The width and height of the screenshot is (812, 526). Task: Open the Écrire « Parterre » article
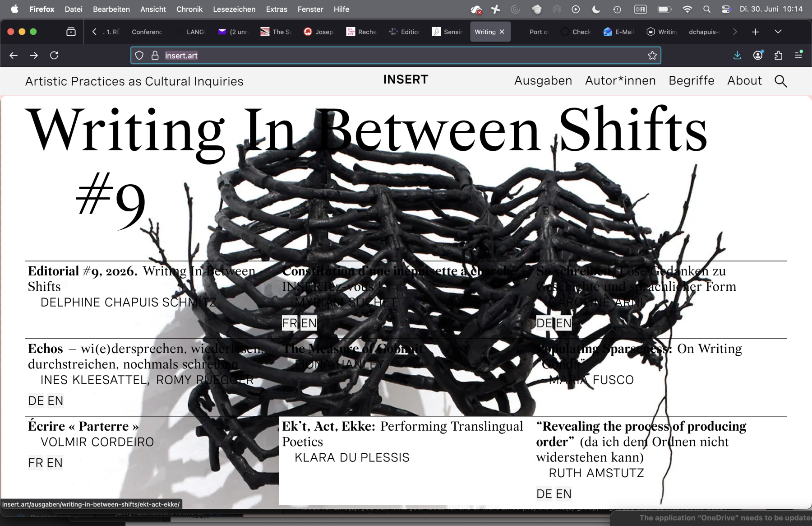point(83,426)
